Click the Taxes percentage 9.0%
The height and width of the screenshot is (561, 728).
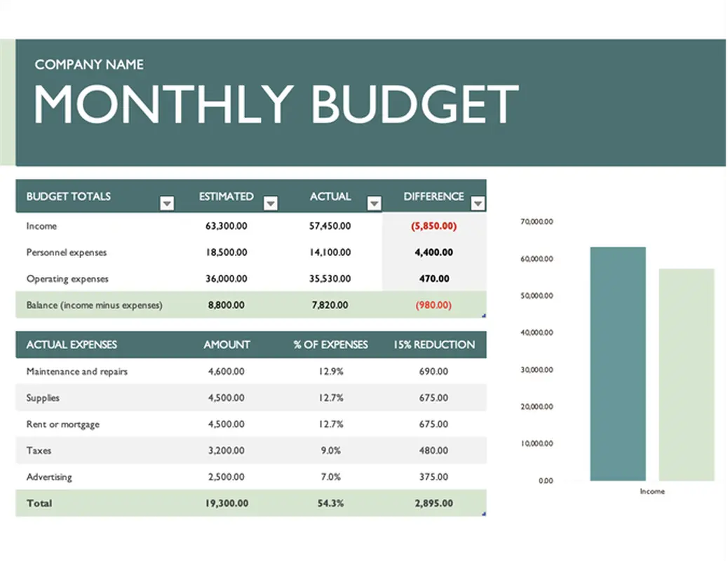(x=331, y=451)
